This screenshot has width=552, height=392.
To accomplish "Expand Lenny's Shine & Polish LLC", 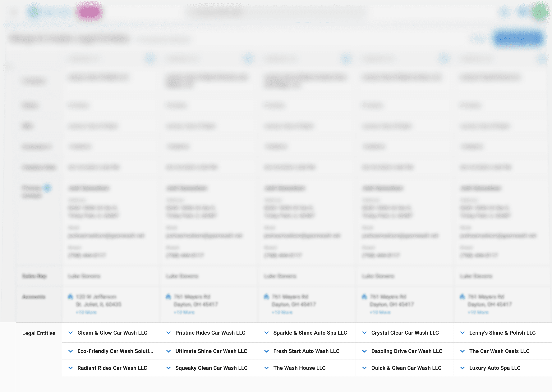I will [462, 333].
